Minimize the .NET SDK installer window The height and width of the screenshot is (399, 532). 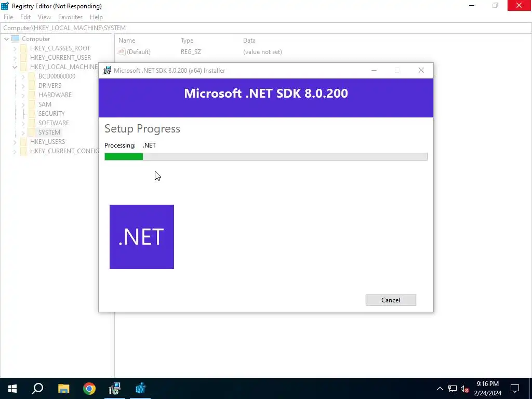[374, 70]
